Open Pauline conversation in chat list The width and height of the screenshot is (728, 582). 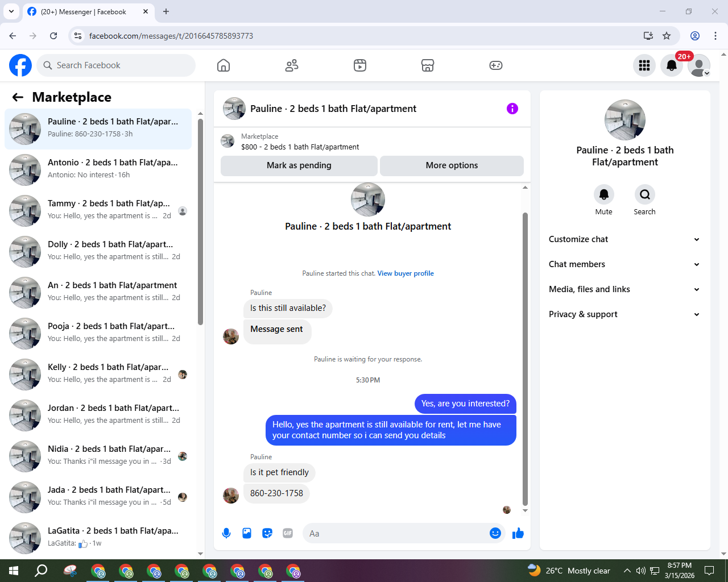98,129
